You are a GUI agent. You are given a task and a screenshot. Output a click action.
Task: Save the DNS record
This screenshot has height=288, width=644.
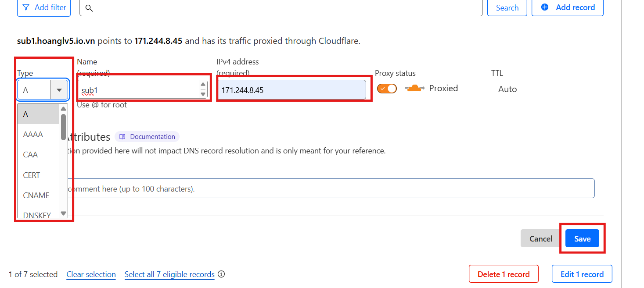[582, 238]
